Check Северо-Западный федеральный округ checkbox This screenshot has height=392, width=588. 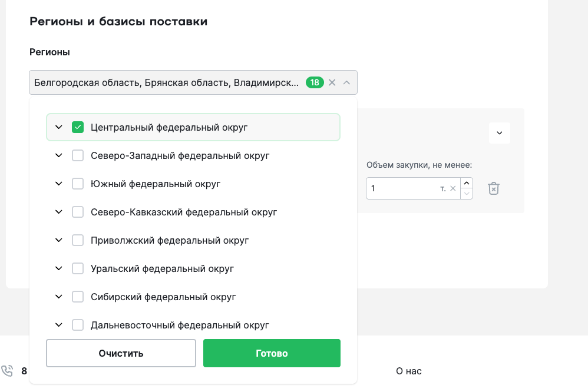click(x=78, y=155)
